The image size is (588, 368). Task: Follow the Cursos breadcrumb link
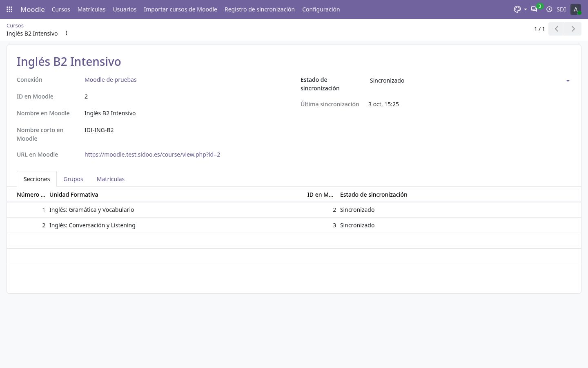(x=15, y=25)
